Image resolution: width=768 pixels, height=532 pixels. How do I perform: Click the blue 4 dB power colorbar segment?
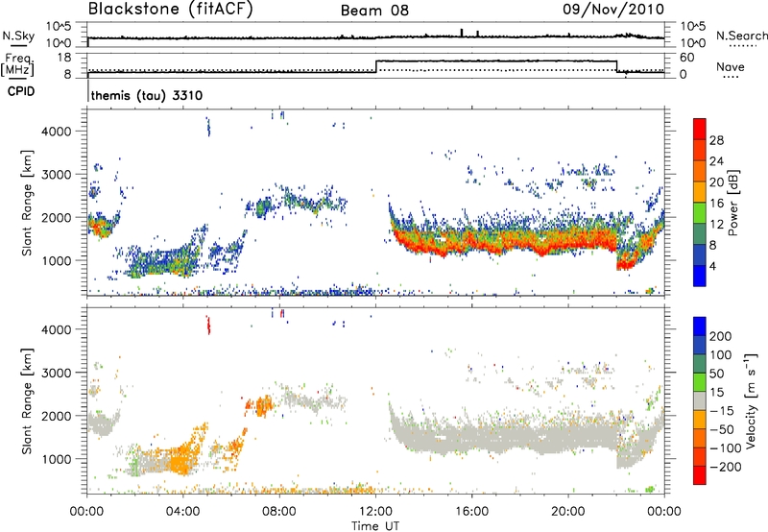pos(700,276)
